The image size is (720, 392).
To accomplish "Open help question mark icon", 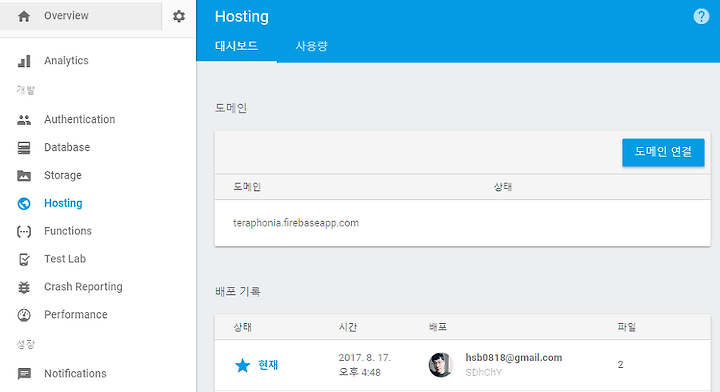I will [701, 17].
